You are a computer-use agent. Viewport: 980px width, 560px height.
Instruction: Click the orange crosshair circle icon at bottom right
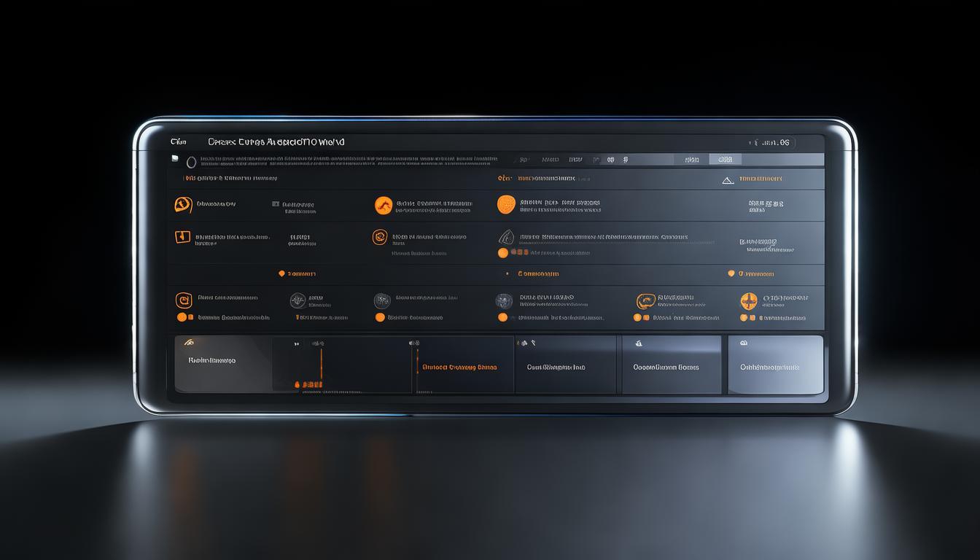pyautogui.click(x=749, y=301)
